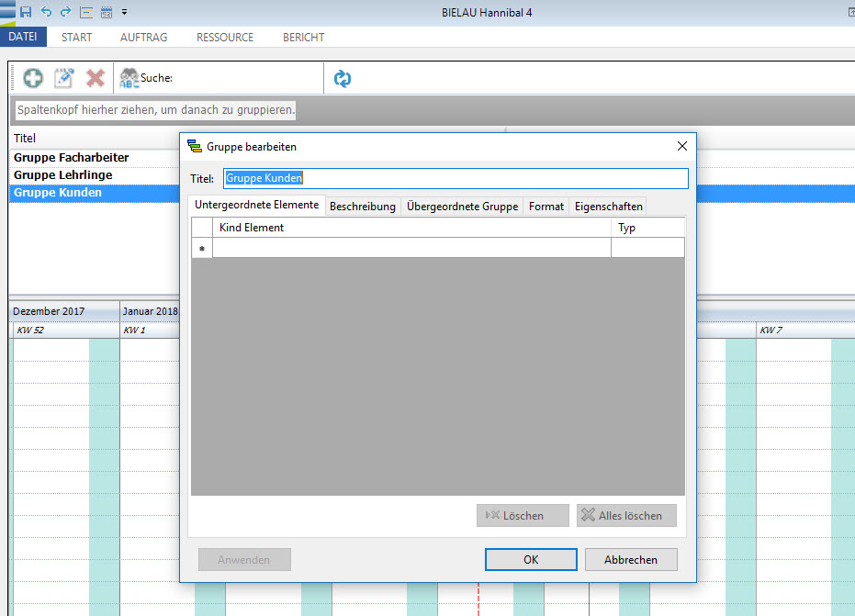Click the undo arrow icon

pyautogui.click(x=46, y=12)
